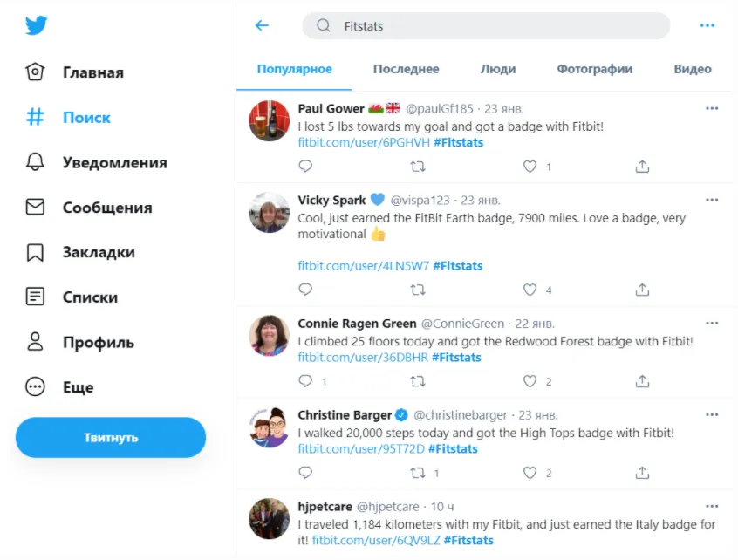Viewport: 738px width, 560px height.
Task: Reply to Connie Ragen Green's tweet
Action: coord(305,381)
